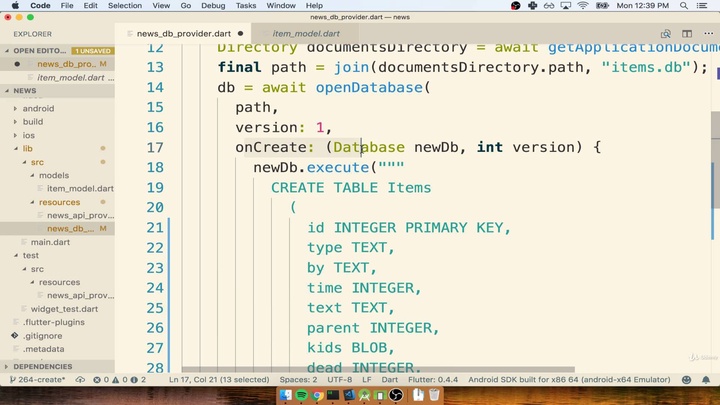Open main.dart in the explorer
This screenshot has height=405, width=720.
tap(49, 242)
